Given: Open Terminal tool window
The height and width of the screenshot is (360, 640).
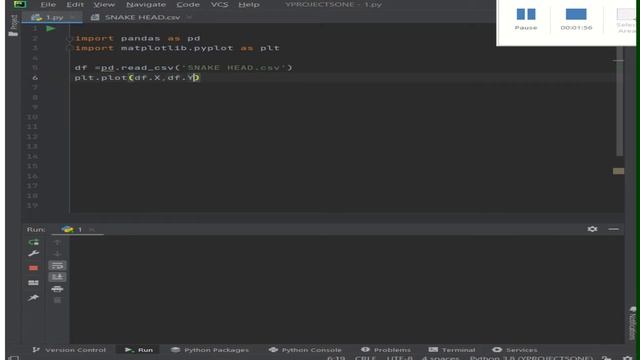Looking at the screenshot, I should (452, 350).
